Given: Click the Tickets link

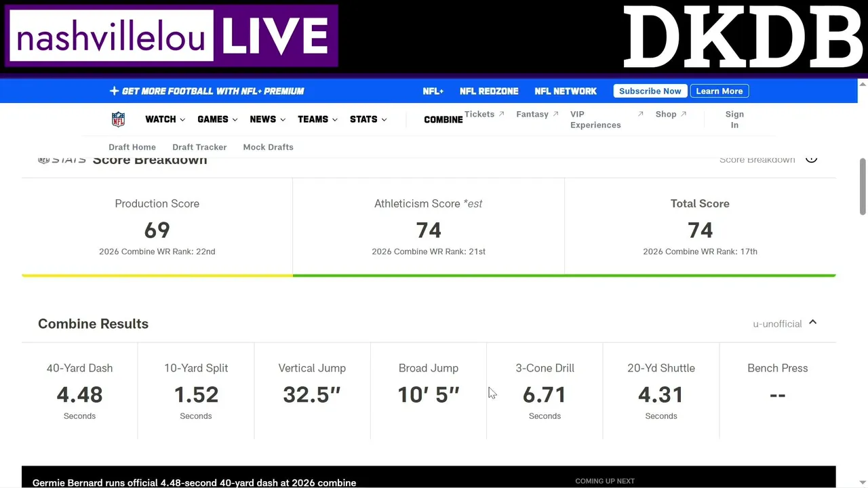Looking at the screenshot, I should 479,114.
